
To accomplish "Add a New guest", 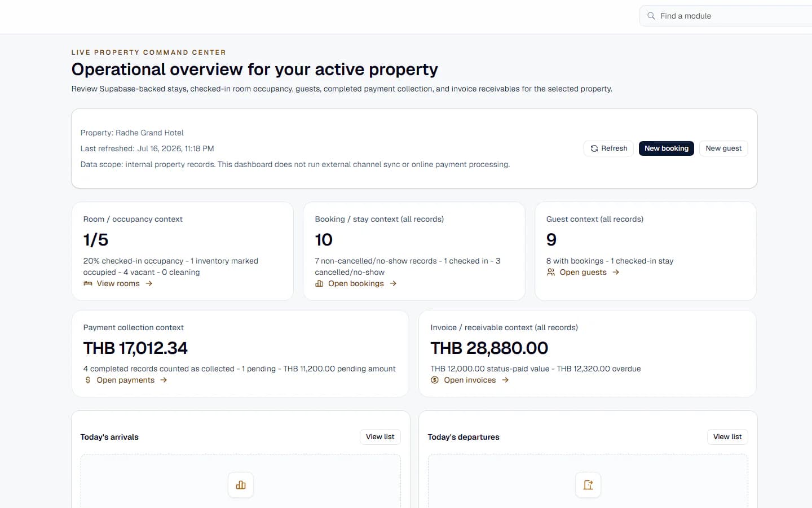I will point(723,148).
